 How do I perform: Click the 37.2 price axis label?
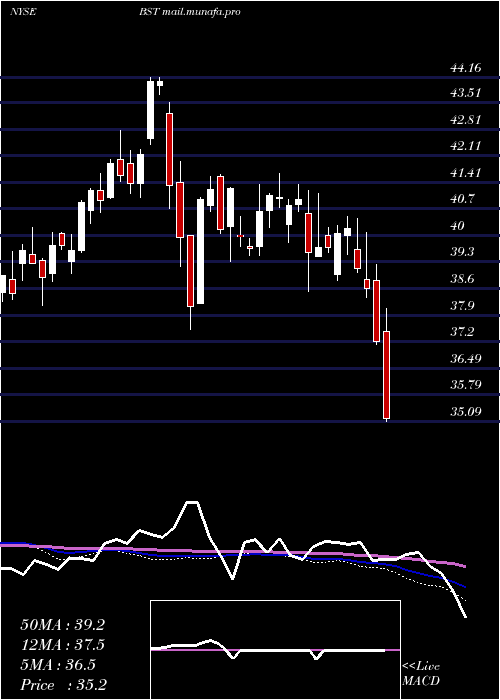point(463,332)
